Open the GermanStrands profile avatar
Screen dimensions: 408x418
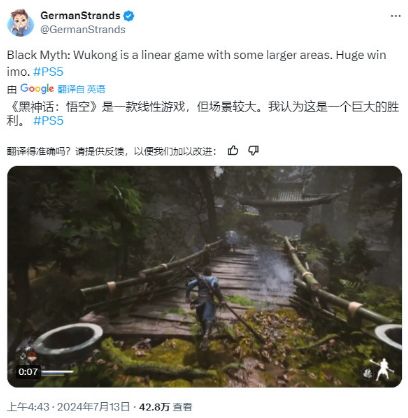tap(20, 22)
